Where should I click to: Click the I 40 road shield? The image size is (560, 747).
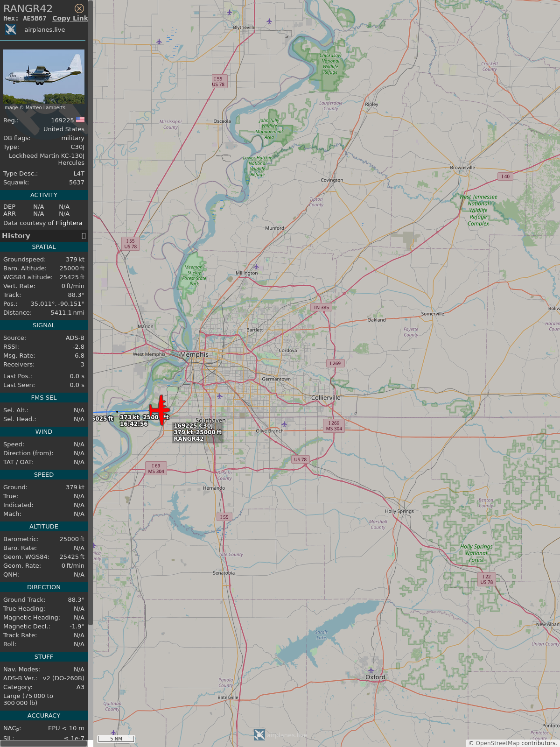(505, 176)
